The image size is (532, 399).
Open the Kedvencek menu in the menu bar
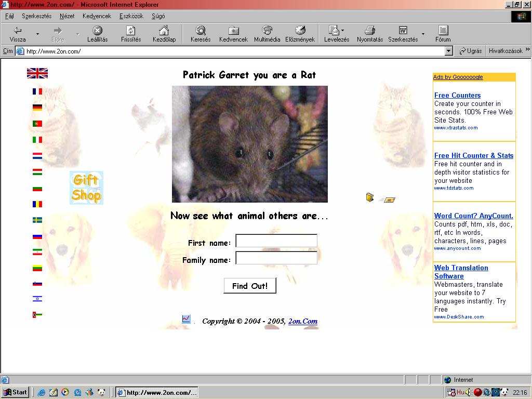tap(97, 16)
